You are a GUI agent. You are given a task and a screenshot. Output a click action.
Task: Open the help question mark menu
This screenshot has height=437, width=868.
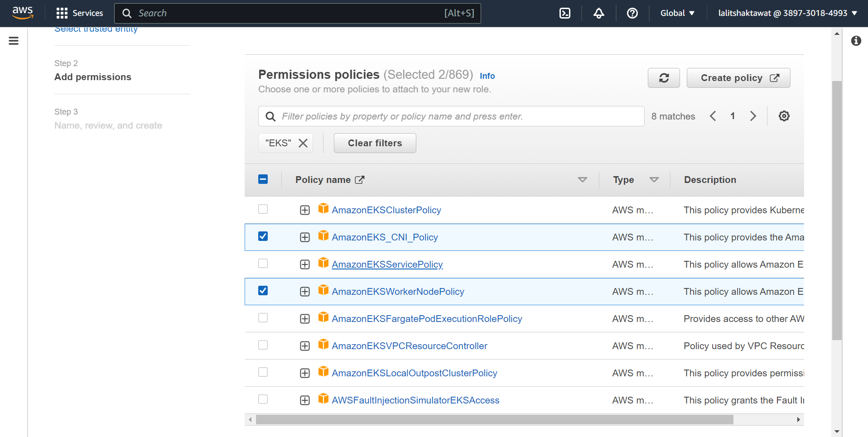coord(632,13)
